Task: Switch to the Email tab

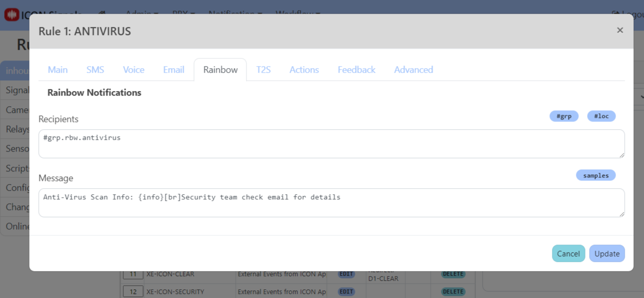Action: [x=174, y=70]
